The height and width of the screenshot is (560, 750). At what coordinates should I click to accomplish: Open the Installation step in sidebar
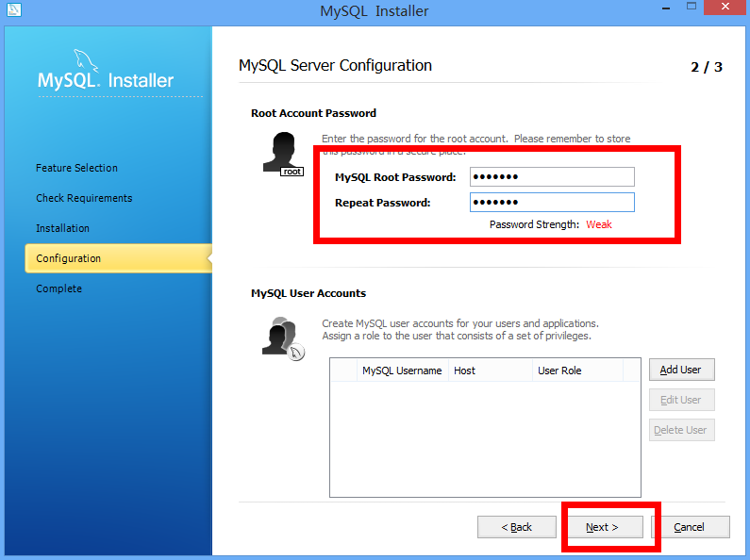(62, 228)
